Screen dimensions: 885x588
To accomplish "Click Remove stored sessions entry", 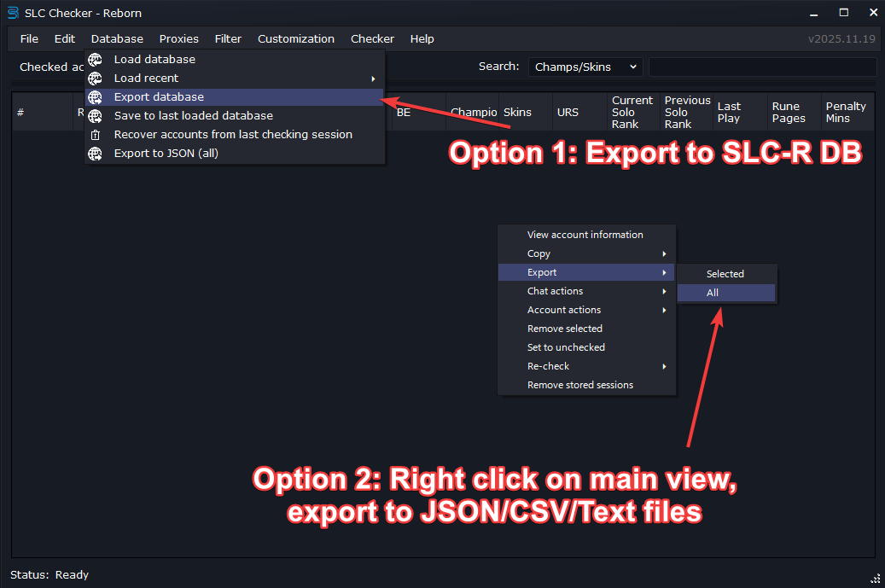I will [580, 385].
